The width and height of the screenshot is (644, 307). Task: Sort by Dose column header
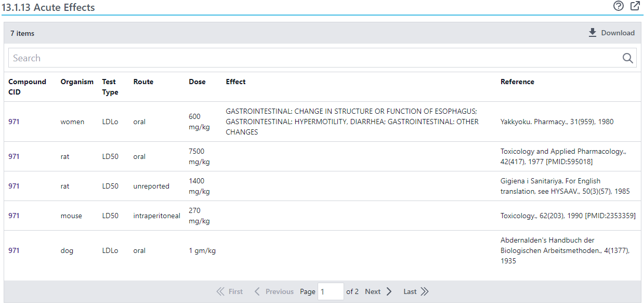click(197, 82)
